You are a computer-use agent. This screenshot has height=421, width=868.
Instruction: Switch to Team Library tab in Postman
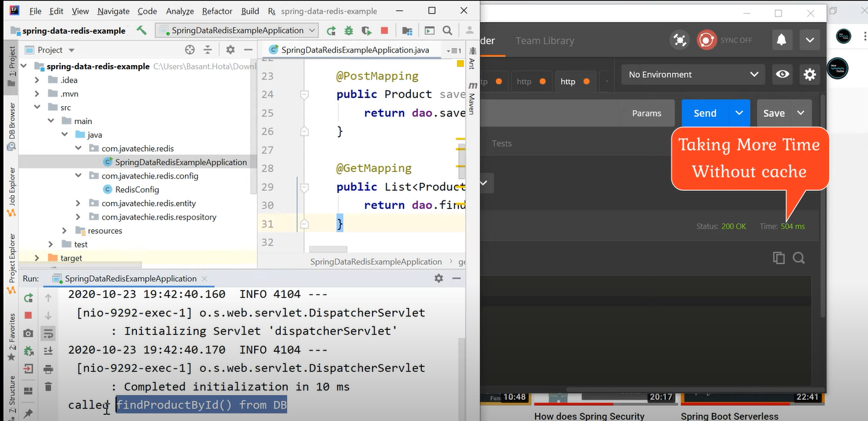(x=545, y=40)
